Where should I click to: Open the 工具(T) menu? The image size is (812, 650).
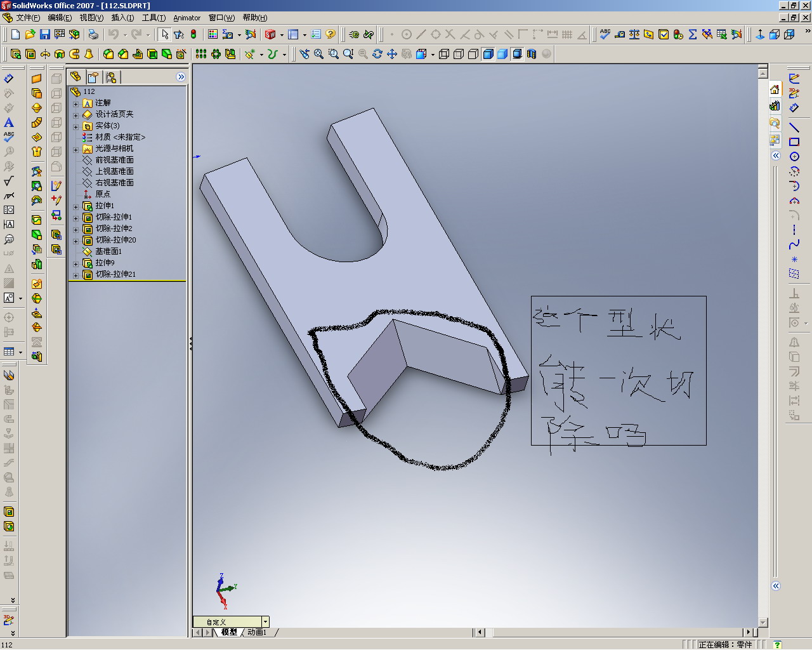154,18
